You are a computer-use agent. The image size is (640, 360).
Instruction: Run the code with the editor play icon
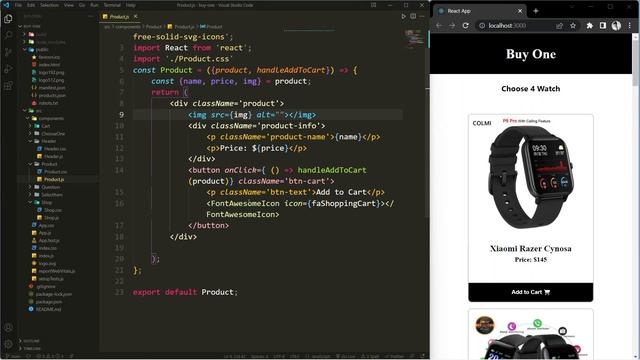[x=403, y=16]
